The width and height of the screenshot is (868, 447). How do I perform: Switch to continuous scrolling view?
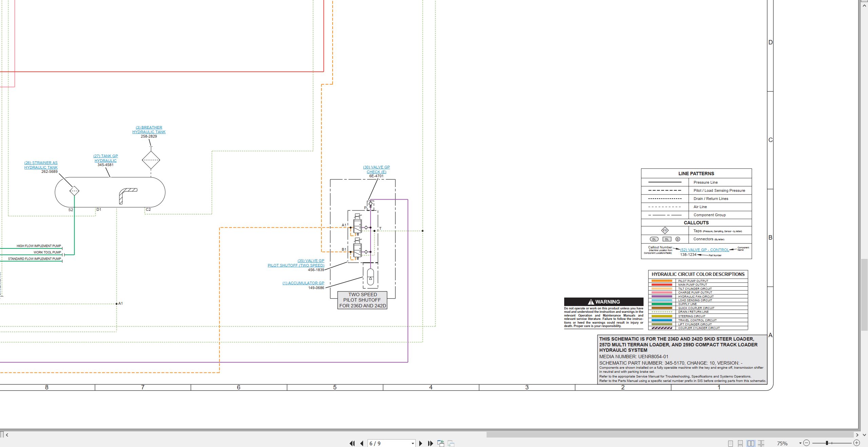pyautogui.click(x=740, y=443)
